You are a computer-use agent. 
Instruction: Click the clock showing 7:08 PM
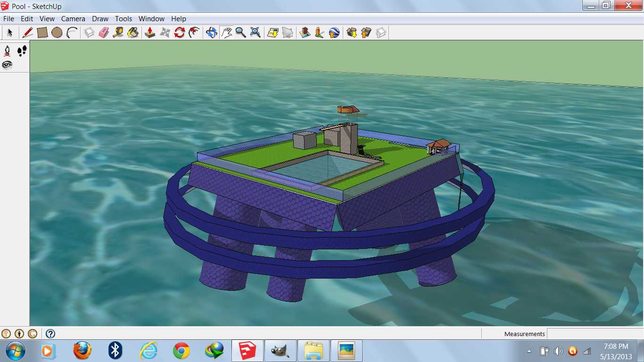click(x=616, y=346)
